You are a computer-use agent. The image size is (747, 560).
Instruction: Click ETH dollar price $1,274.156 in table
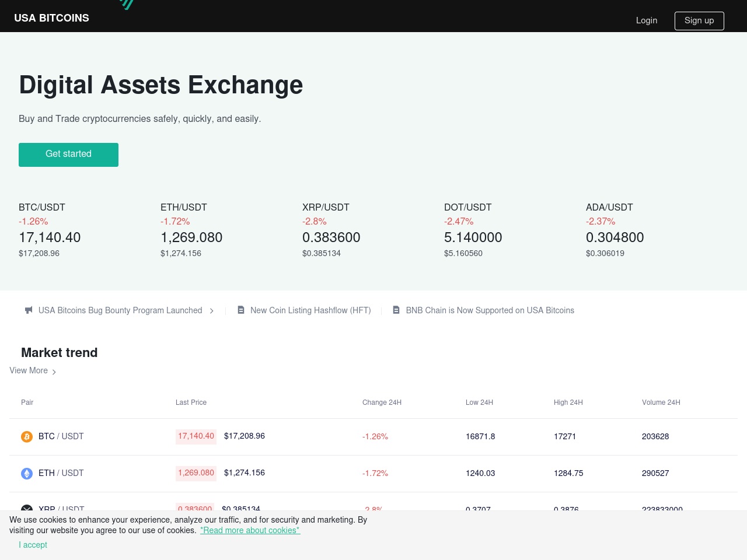coord(245,473)
